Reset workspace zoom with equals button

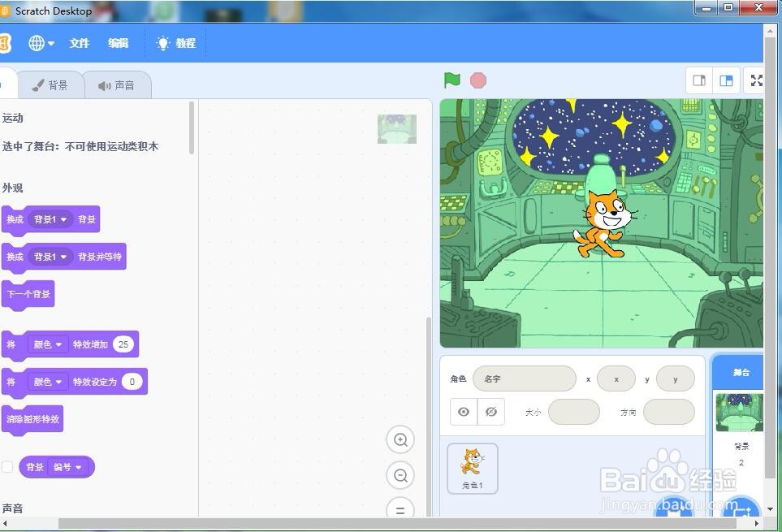(x=400, y=508)
